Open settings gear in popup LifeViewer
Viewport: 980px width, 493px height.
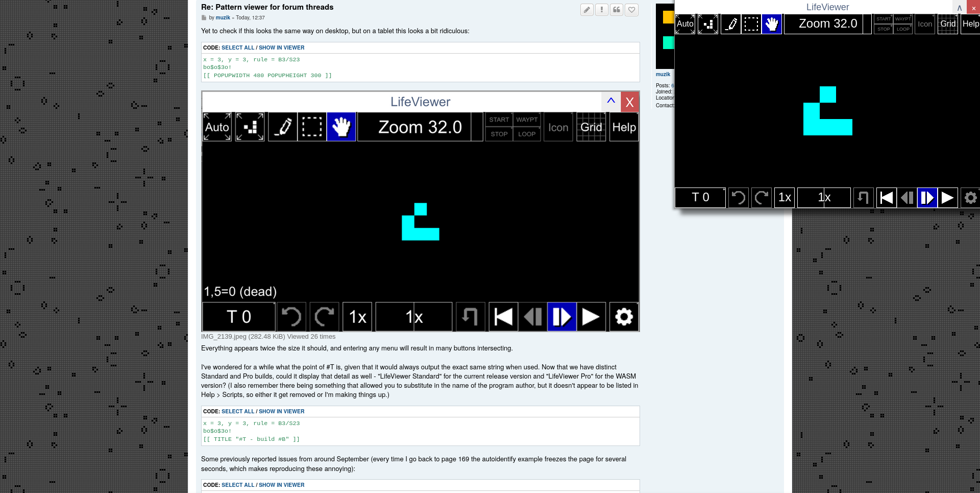click(x=970, y=198)
